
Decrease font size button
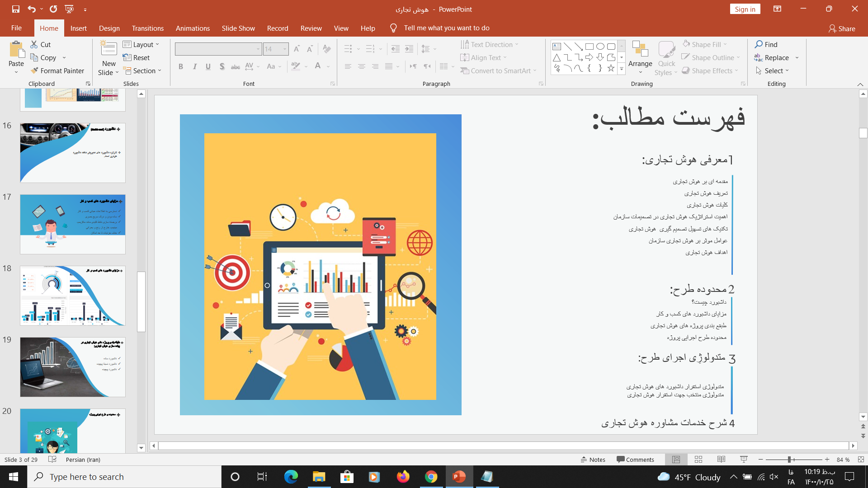coord(310,49)
